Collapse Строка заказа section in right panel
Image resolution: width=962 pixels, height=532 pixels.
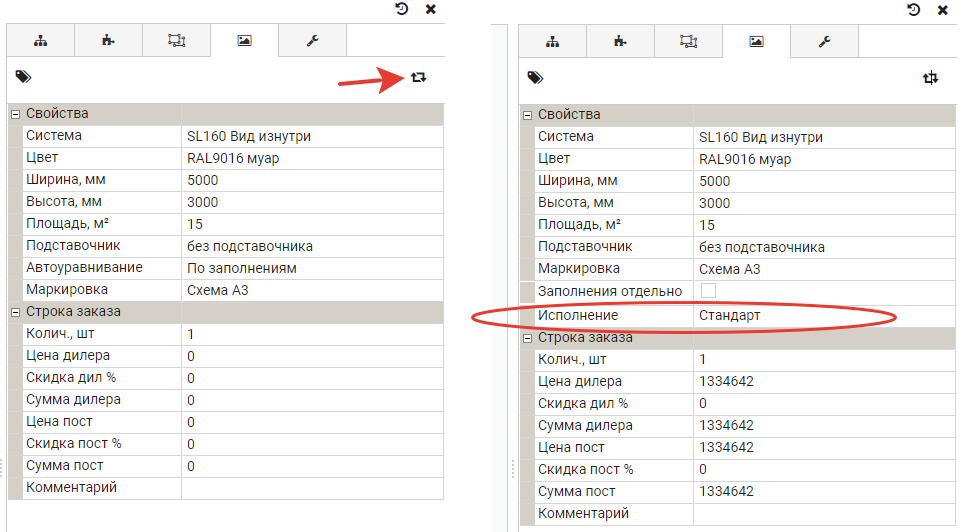click(527, 338)
